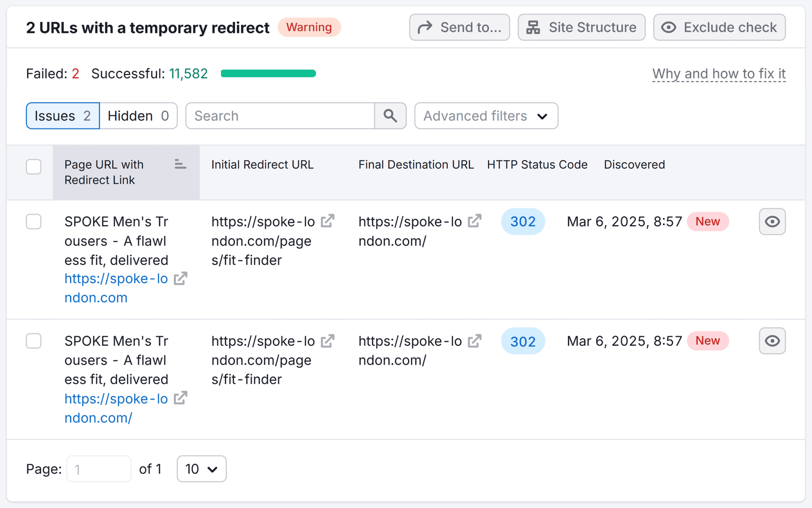The image size is (812, 508).
Task: Open the Why and how to fix it link
Action: click(x=719, y=73)
